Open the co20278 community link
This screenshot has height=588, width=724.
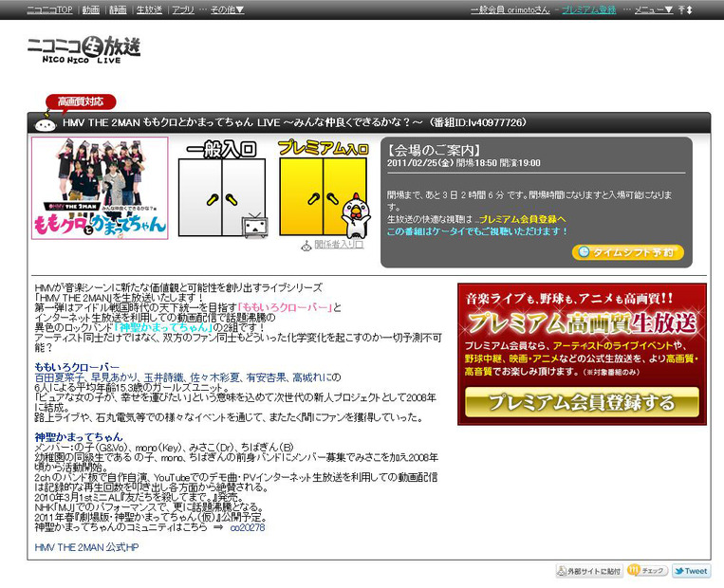(248, 527)
